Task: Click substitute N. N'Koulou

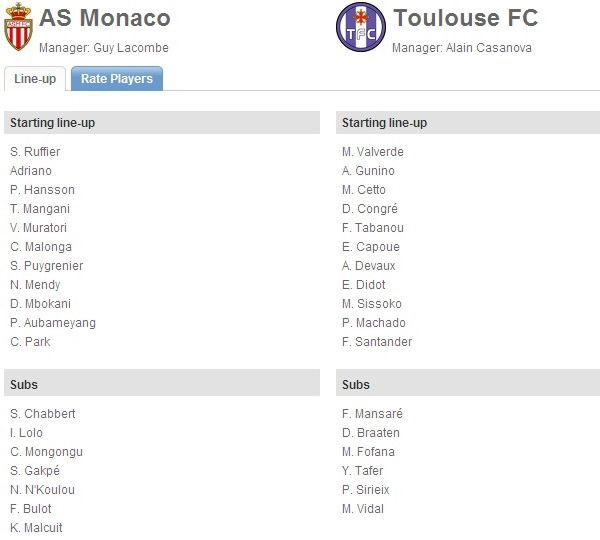Action: click(42, 489)
